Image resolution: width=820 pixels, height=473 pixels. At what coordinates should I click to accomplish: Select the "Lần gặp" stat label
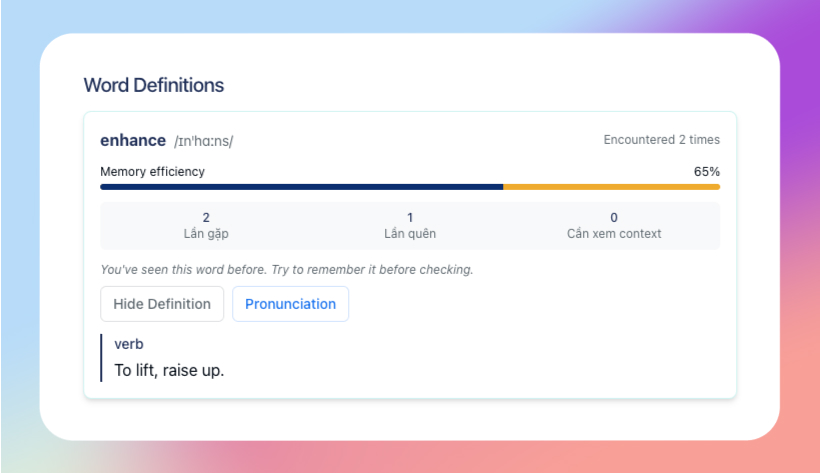[205, 234]
